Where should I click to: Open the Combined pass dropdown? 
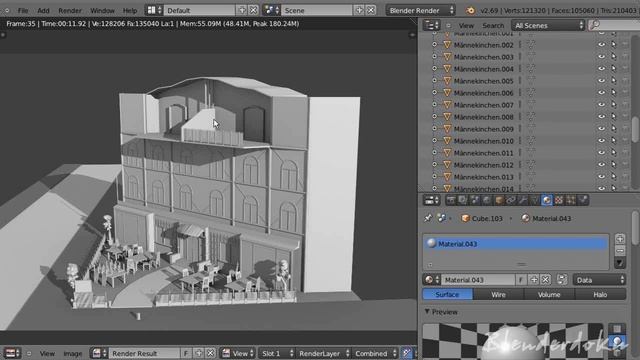[375, 353]
